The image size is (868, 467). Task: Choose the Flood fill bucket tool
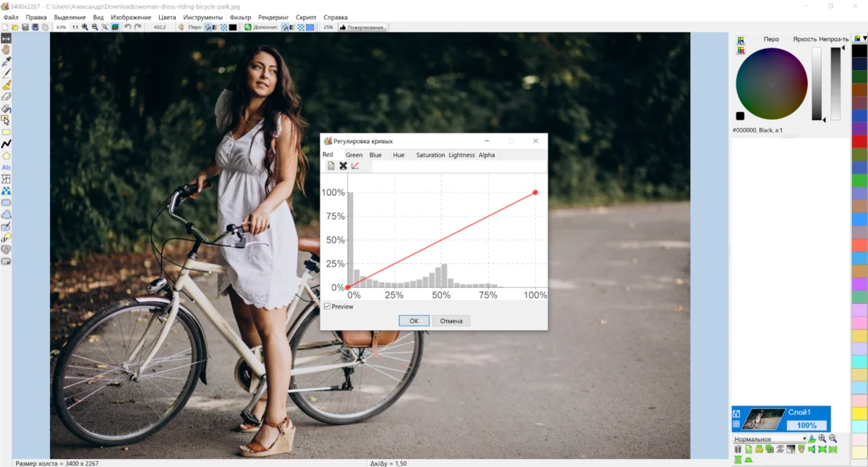point(6,108)
